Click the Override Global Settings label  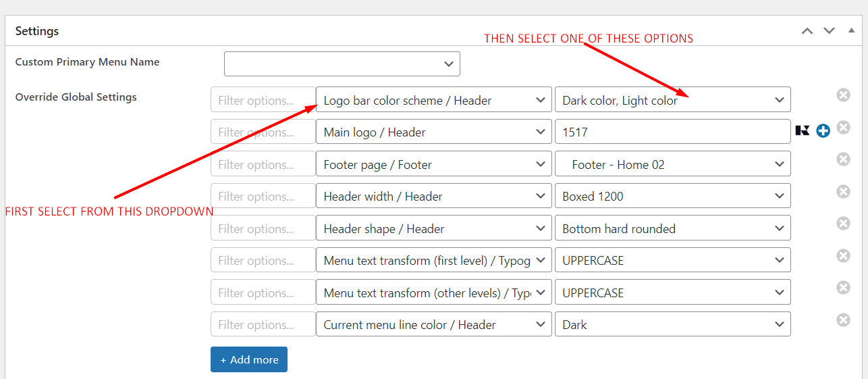click(76, 97)
